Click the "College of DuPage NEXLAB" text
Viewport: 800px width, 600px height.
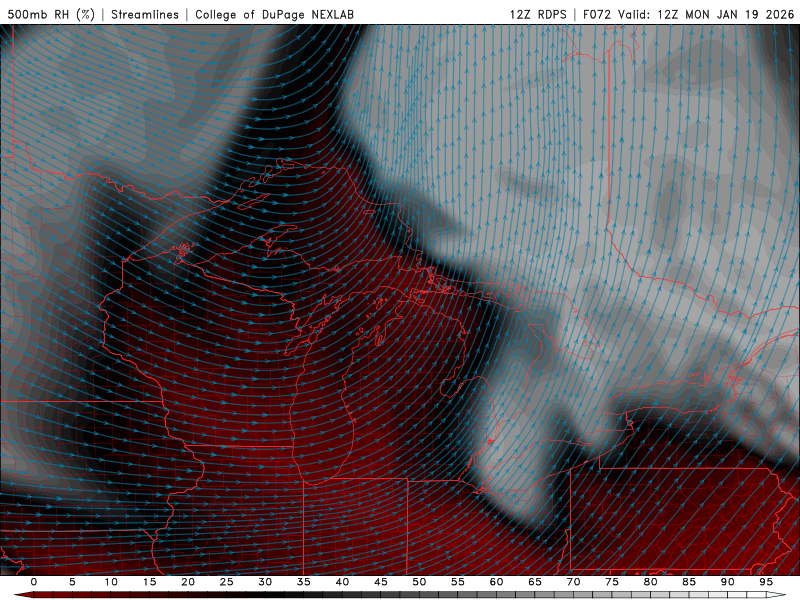click(x=274, y=15)
